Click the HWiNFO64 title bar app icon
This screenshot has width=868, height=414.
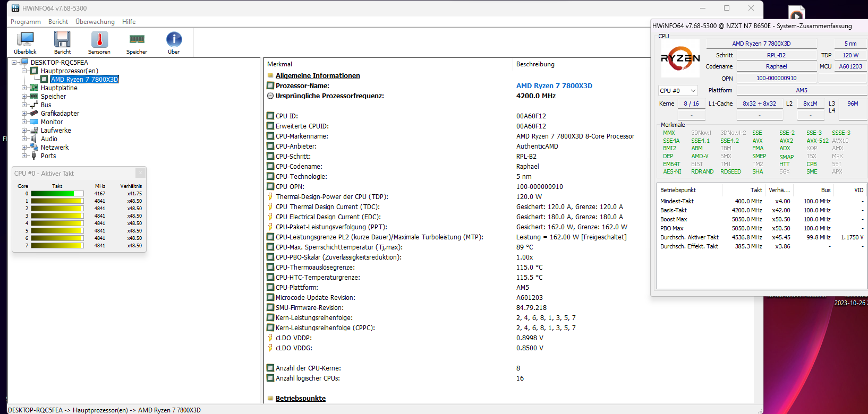coord(15,8)
